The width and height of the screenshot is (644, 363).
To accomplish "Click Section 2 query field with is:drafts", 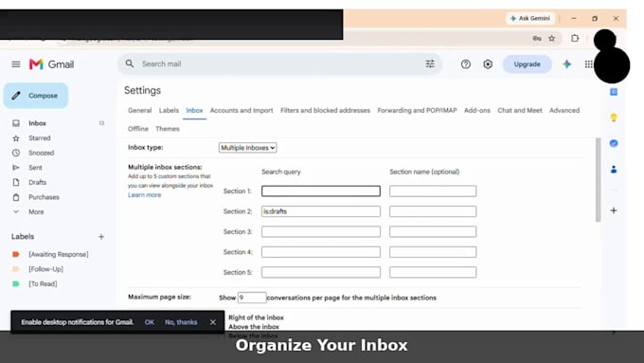I will [x=321, y=211].
